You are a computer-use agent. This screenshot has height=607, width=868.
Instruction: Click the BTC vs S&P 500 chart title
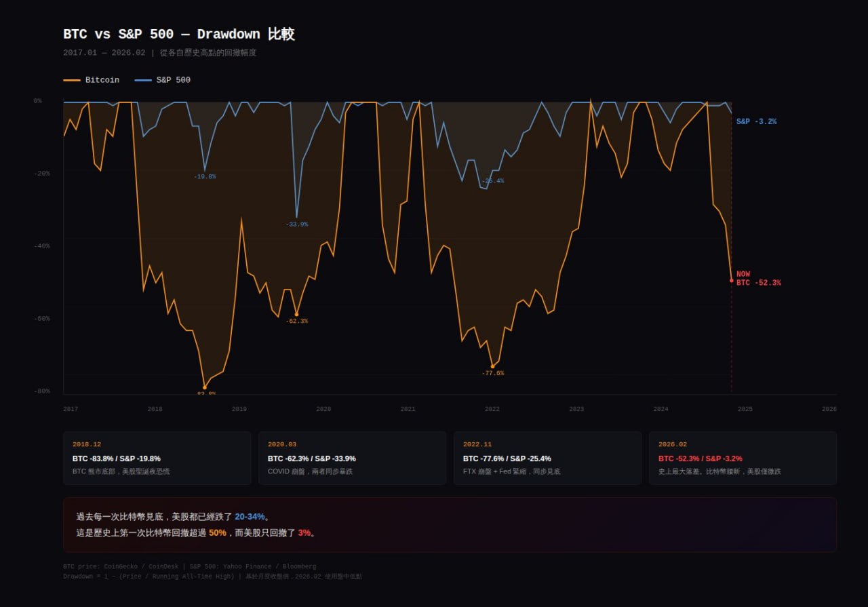point(179,35)
